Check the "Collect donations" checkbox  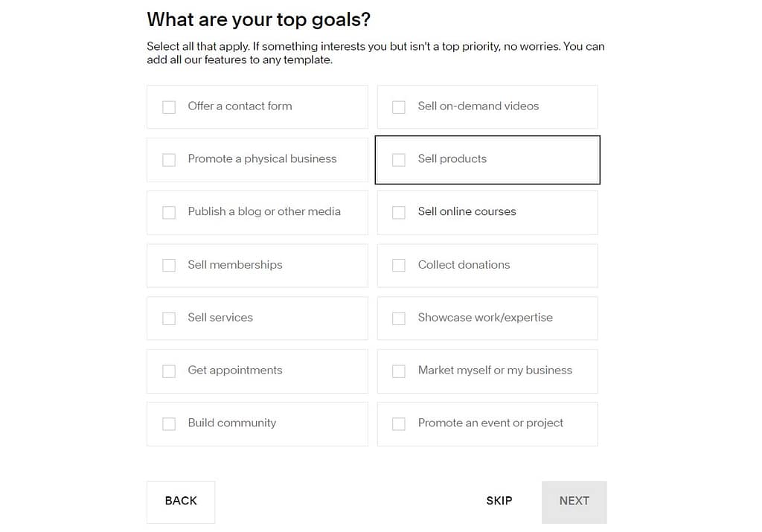tap(399, 266)
